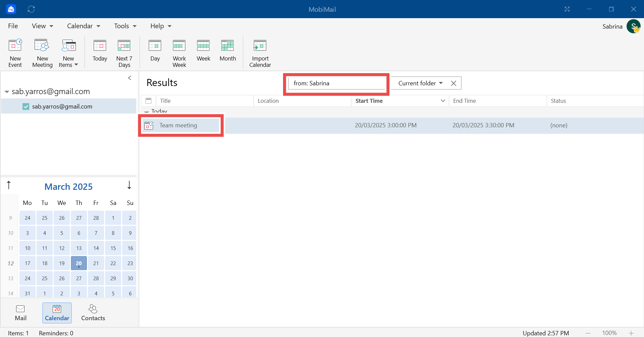Toggle the sab.yarros@gmail.com calendar checkbox
This screenshot has height=337, width=644.
coord(26,107)
